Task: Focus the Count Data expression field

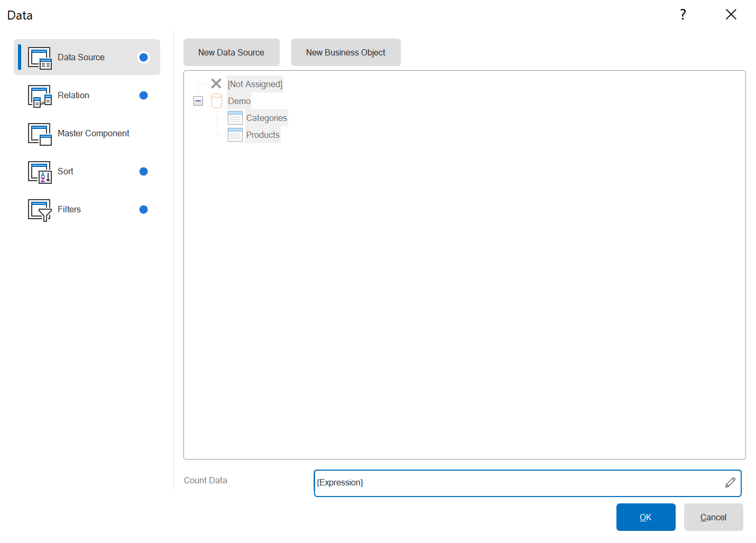Action: click(x=518, y=483)
